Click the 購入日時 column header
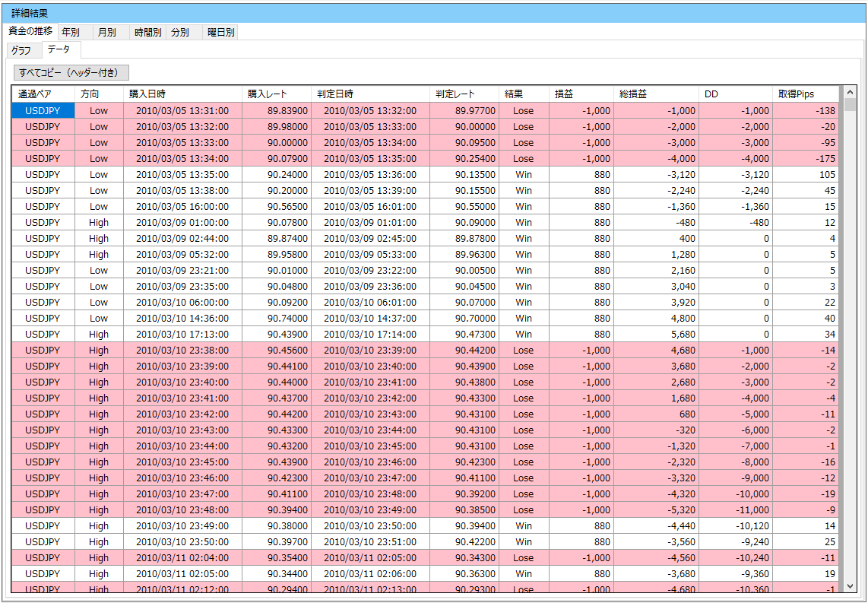Viewport: 868px width, 603px height. (x=182, y=94)
